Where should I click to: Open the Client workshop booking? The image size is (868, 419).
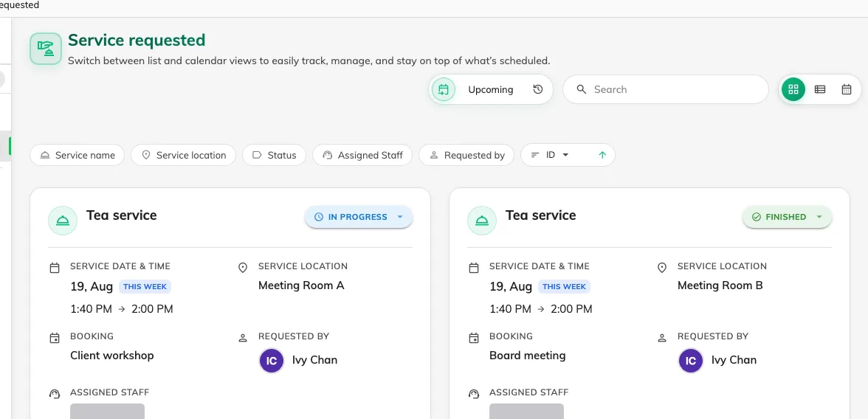[112, 356]
